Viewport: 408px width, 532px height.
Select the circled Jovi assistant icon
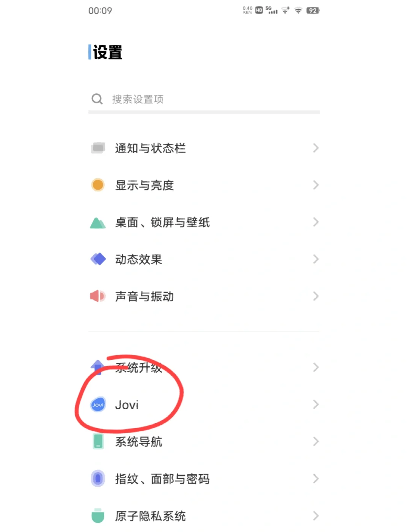click(97, 404)
